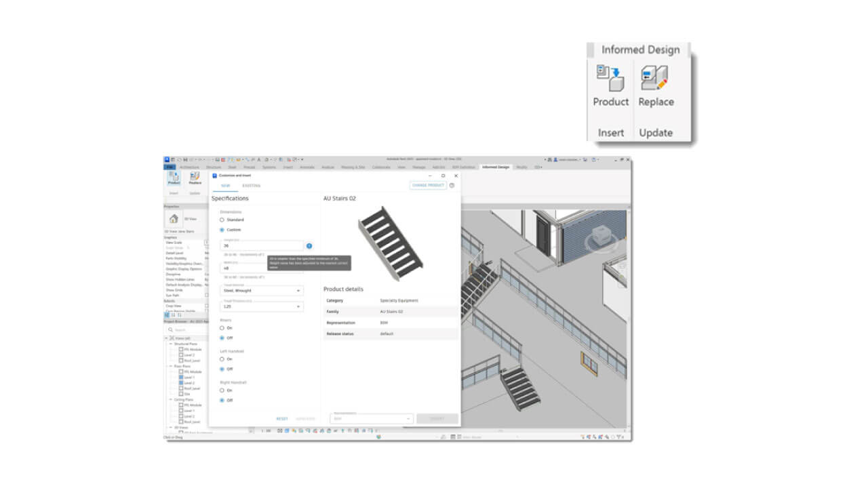Click the CHANGE PRODUCT button
868x488 pixels.
point(428,185)
